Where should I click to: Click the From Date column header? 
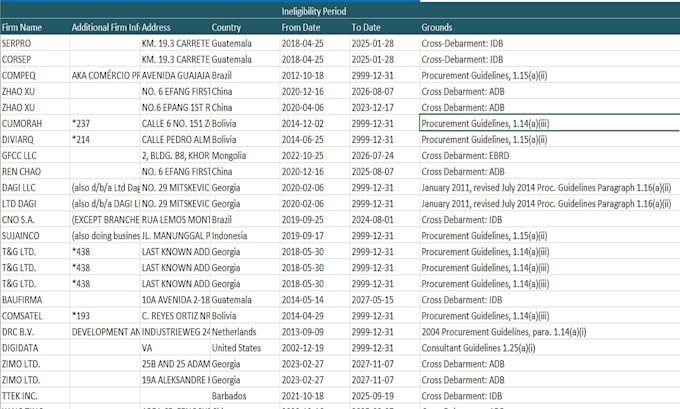coord(315,27)
